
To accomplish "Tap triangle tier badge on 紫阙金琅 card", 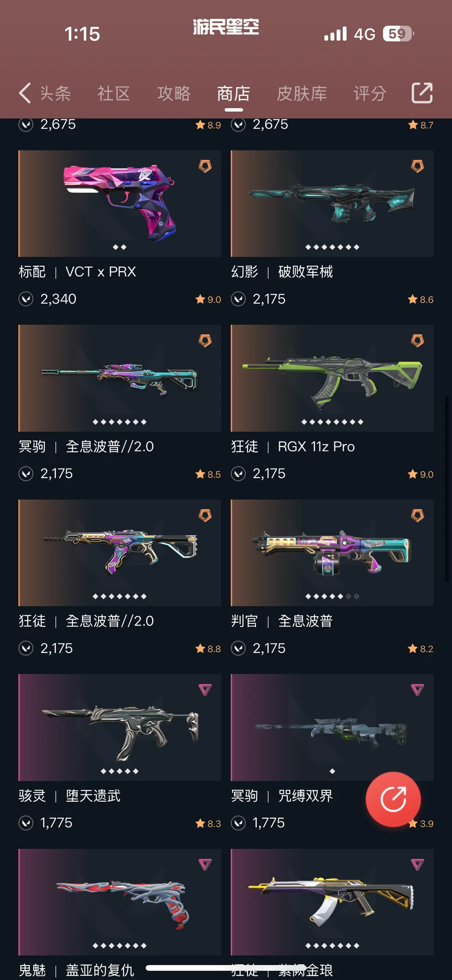I will 417,864.
